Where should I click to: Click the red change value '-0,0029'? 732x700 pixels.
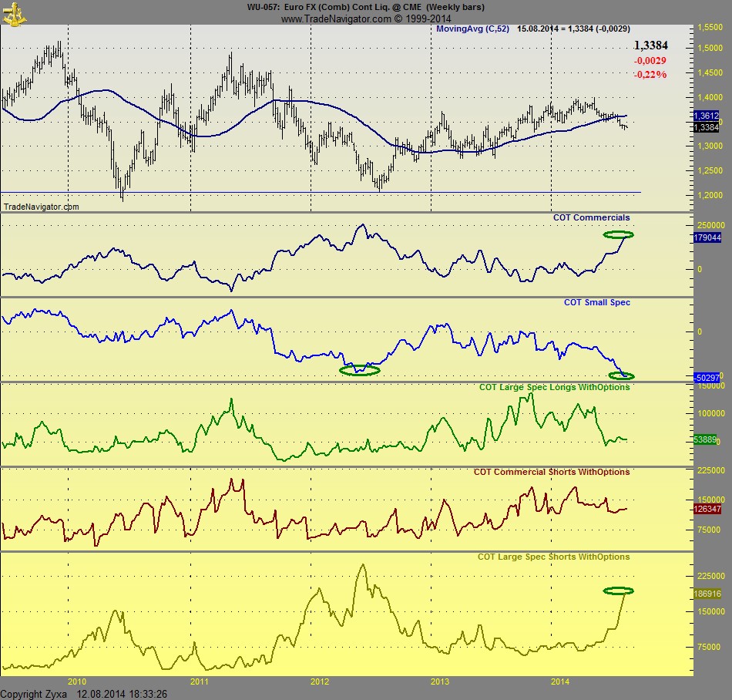[x=650, y=61]
